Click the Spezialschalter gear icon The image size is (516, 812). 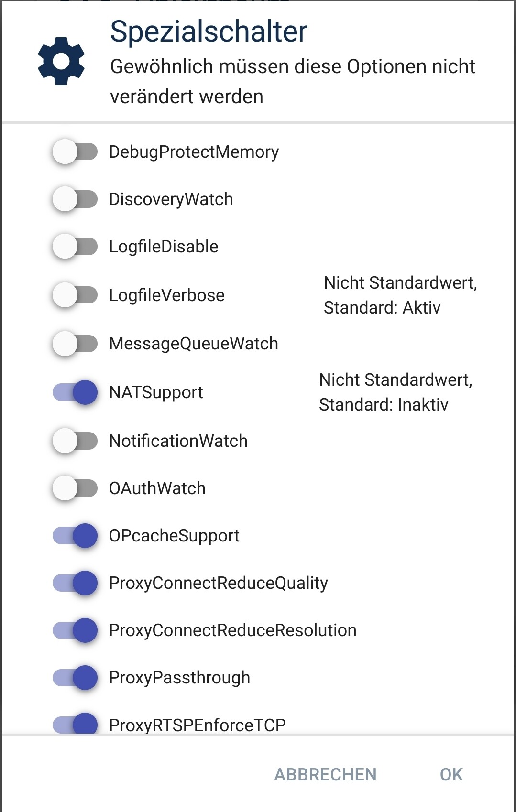(x=61, y=61)
